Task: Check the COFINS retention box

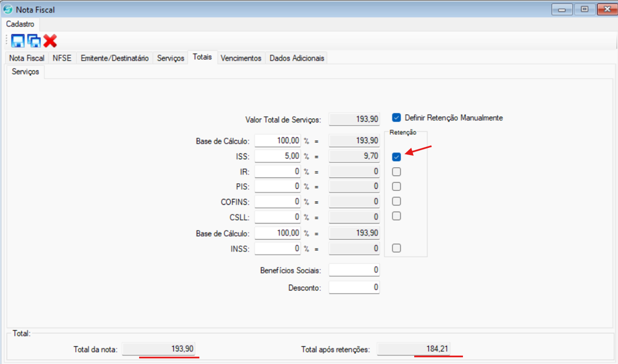Action: [396, 201]
